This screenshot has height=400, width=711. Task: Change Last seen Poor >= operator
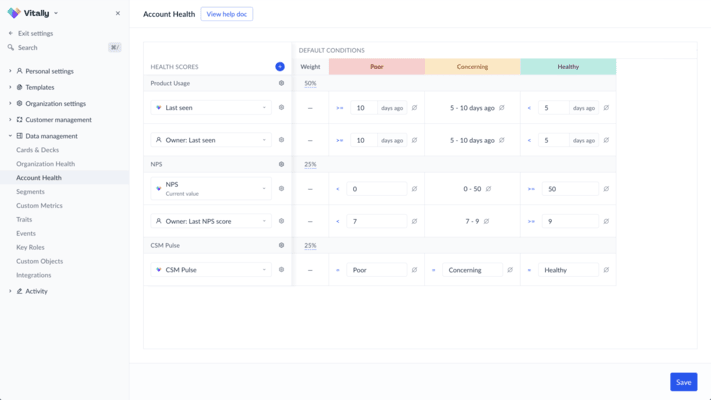click(340, 108)
